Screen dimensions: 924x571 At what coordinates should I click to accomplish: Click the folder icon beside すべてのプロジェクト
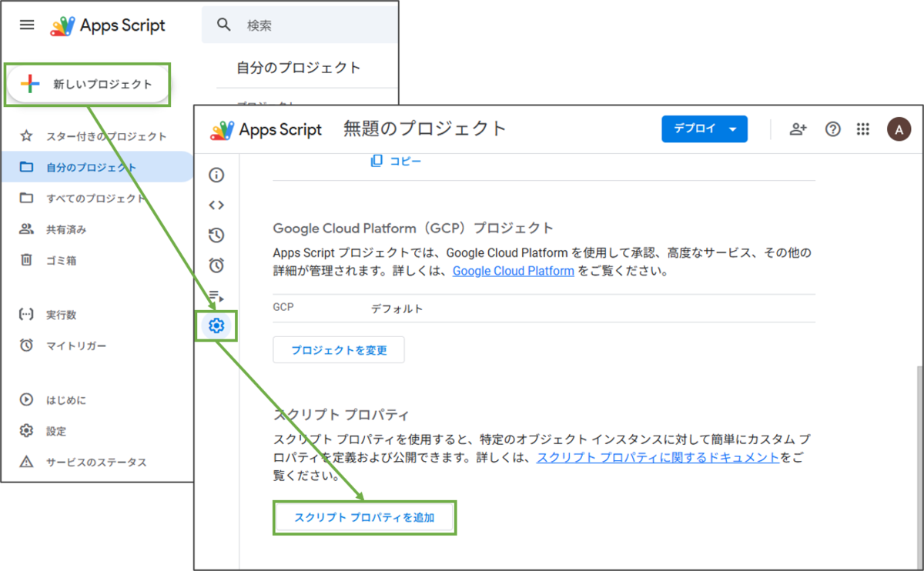[27, 198]
